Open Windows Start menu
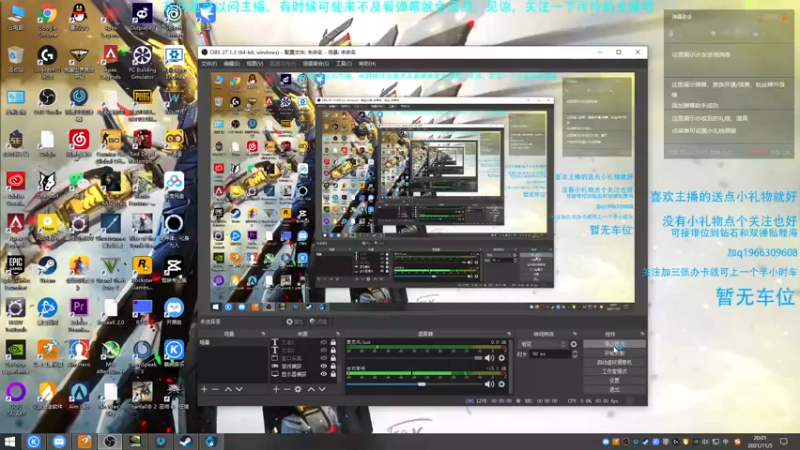The height and width of the screenshot is (450, 800). click(x=9, y=441)
